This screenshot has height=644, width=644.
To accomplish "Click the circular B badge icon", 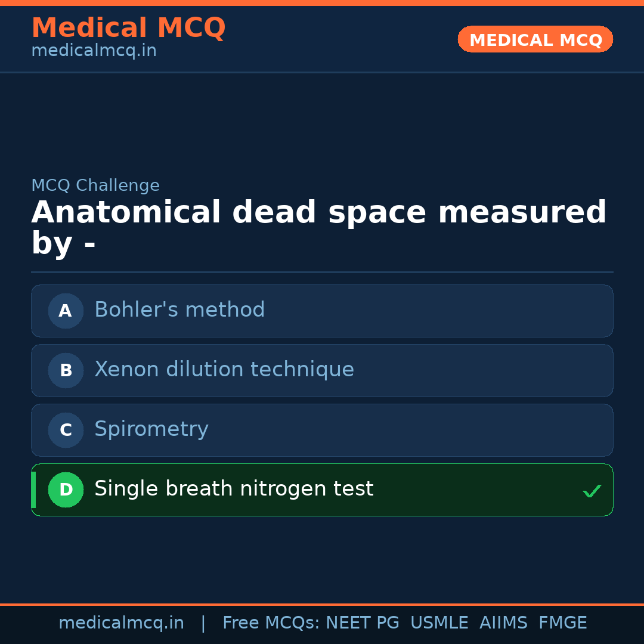I will click(x=66, y=370).
